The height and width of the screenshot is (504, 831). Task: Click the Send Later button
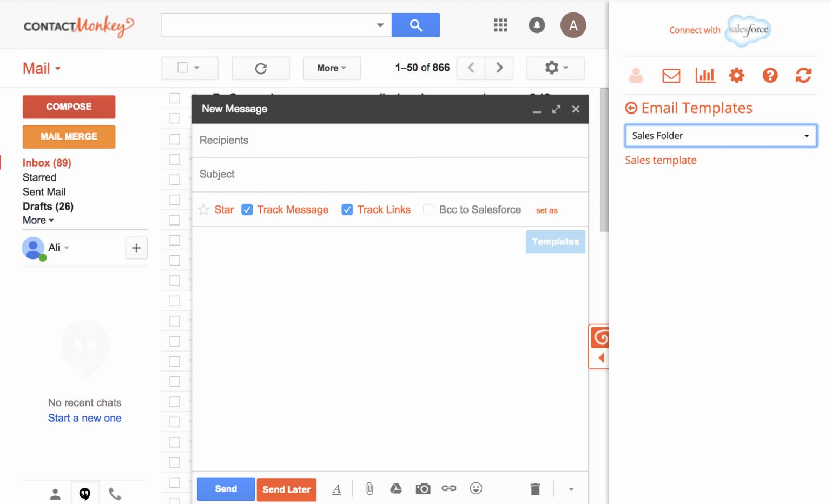tap(286, 489)
